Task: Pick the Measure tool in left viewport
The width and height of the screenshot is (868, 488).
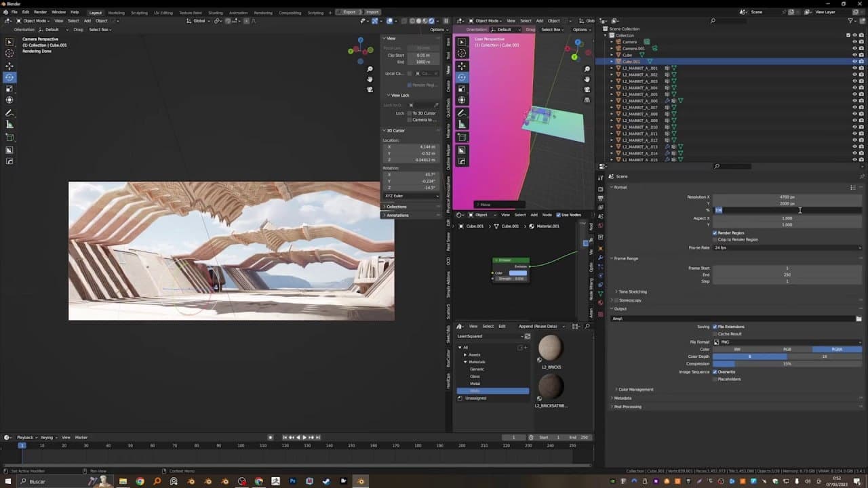Action: [x=9, y=125]
